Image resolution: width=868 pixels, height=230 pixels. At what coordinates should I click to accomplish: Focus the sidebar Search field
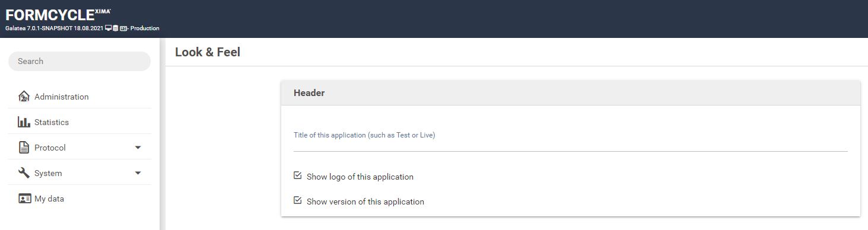80,61
